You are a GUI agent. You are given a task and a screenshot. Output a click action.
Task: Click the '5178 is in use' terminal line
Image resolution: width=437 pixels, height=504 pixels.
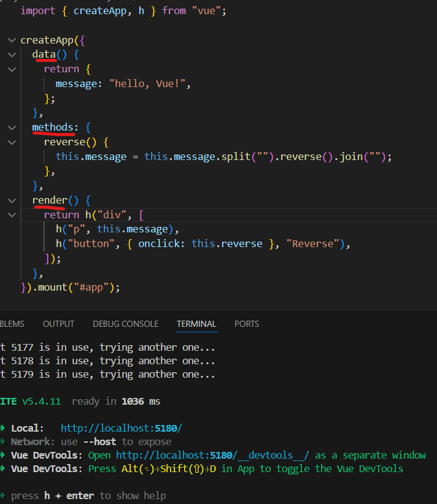coord(107,361)
